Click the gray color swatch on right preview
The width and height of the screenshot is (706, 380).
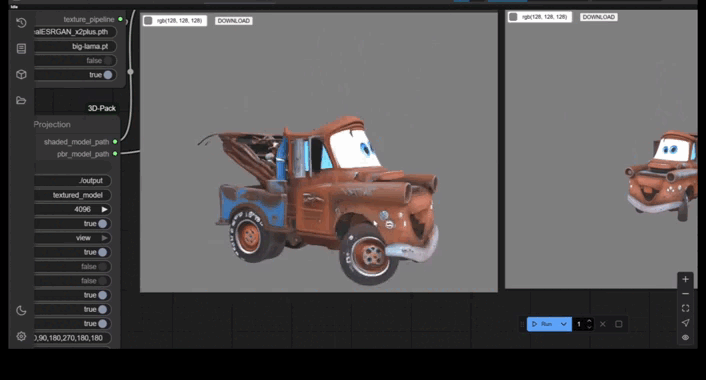(x=513, y=17)
